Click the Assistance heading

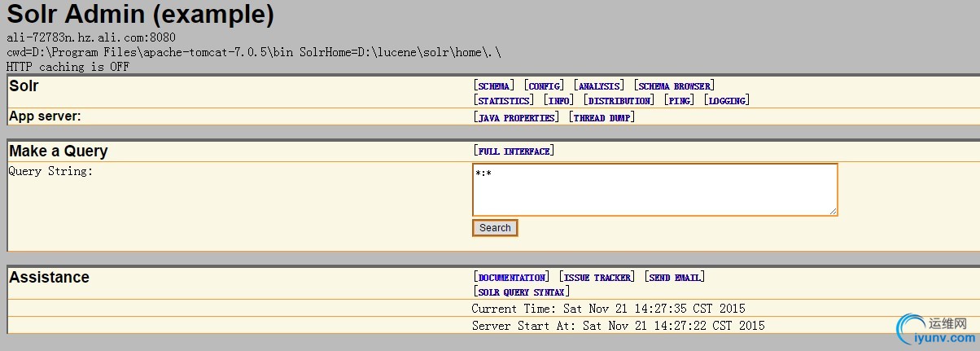[49, 278]
